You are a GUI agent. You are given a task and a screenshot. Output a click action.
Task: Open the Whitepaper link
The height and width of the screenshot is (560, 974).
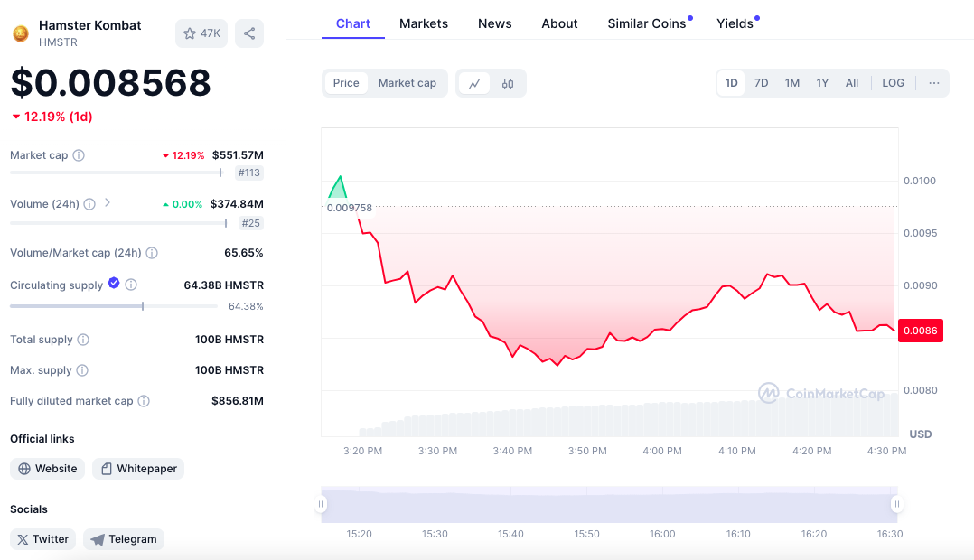tap(138, 469)
